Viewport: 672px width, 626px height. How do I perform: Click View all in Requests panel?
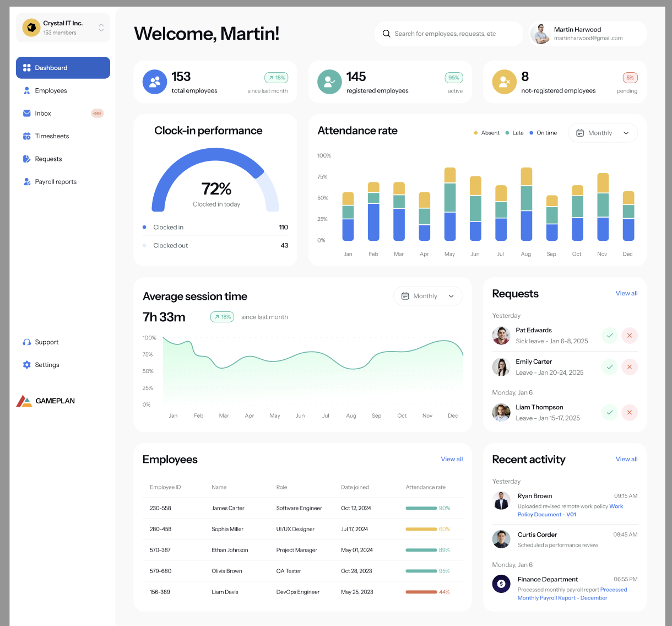(x=626, y=293)
